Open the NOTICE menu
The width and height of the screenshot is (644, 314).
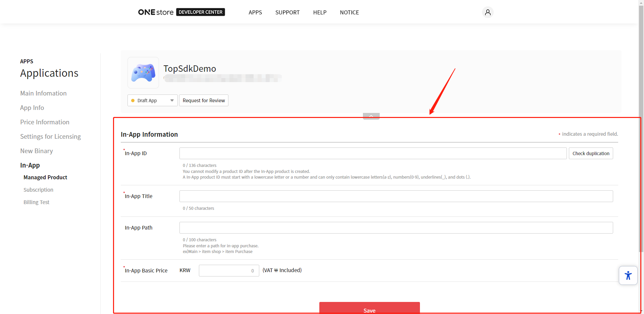[x=349, y=12]
